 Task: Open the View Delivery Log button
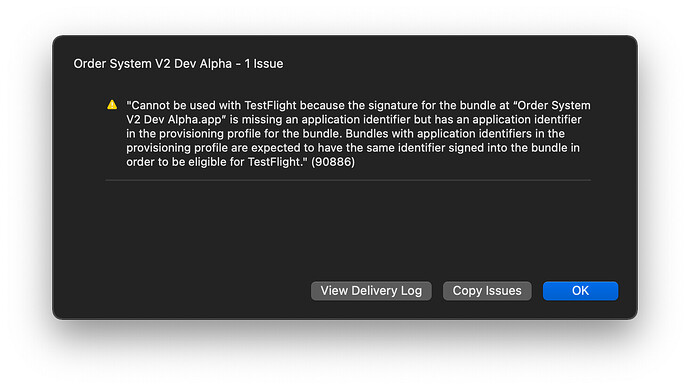click(x=371, y=291)
